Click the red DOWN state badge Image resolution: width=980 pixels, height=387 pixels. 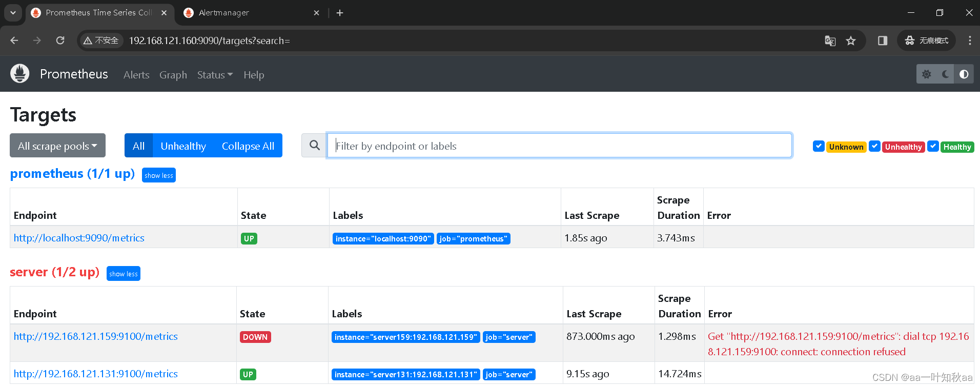point(255,337)
